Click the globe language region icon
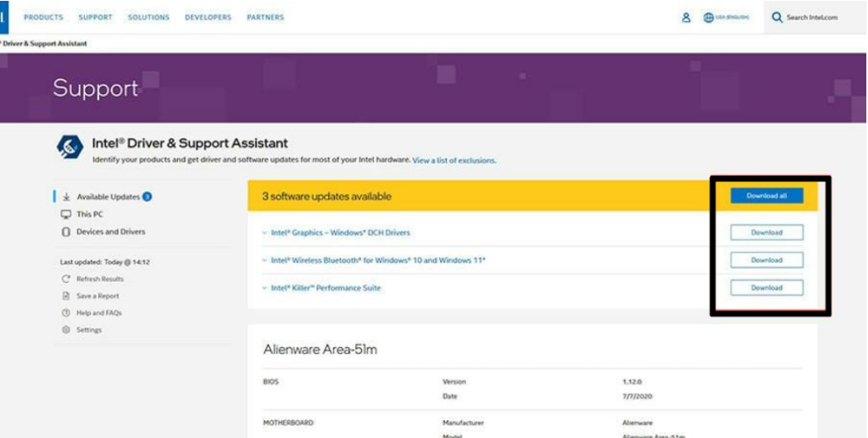This screenshot has height=438, width=868. click(x=708, y=18)
